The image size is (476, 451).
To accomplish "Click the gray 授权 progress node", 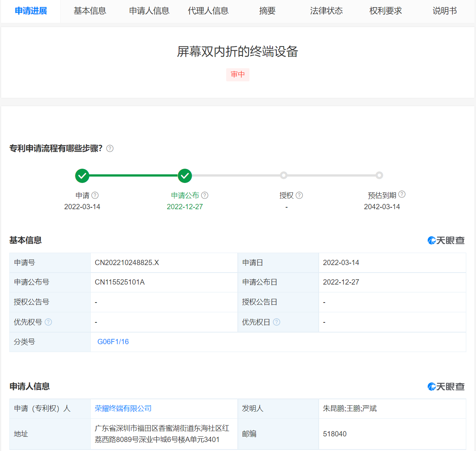I will click(284, 175).
